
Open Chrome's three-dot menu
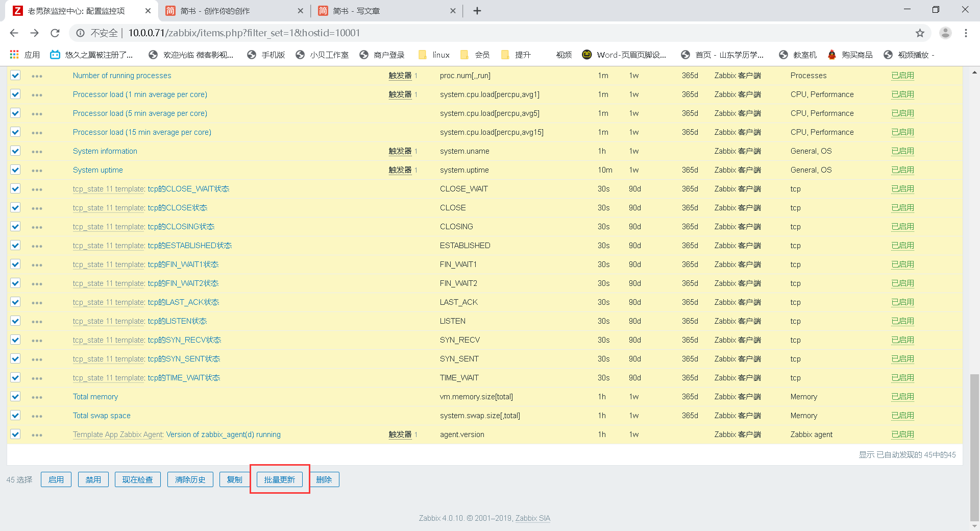click(x=966, y=33)
